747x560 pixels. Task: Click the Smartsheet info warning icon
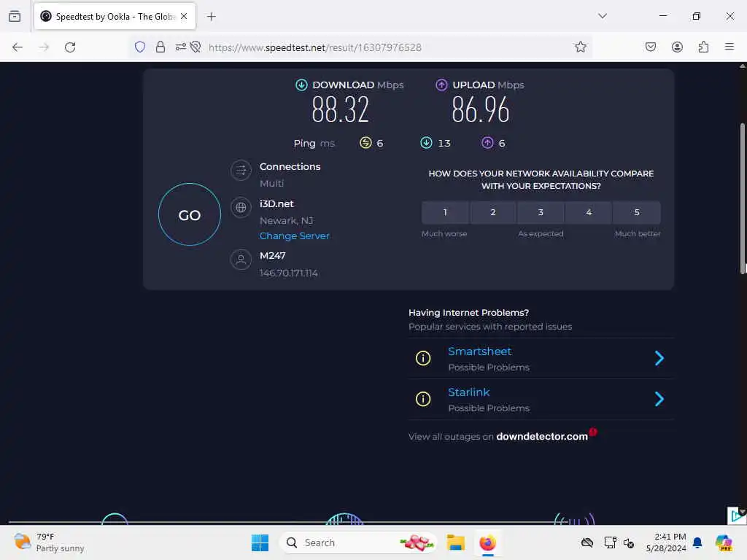pyautogui.click(x=423, y=358)
